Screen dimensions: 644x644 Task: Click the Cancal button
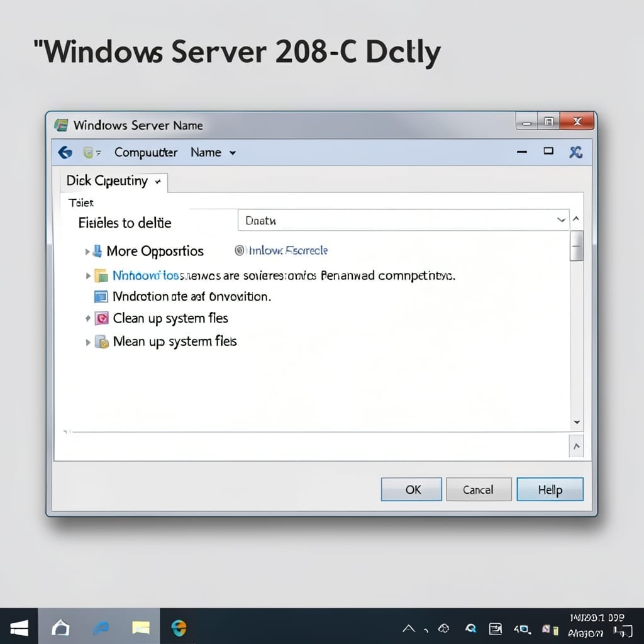[x=479, y=489]
